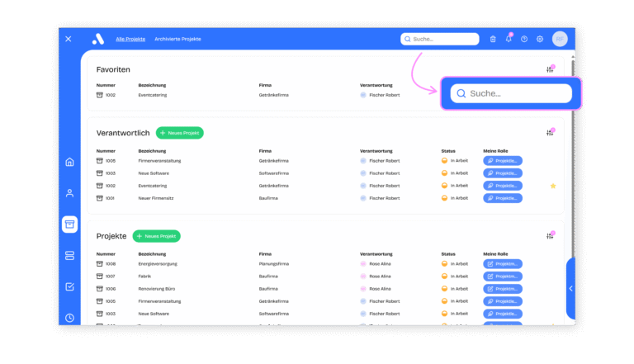Image resolution: width=634 pixels, height=364 pixels.
Task: Open filter settings for Favoriten section
Action: [550, 69]
